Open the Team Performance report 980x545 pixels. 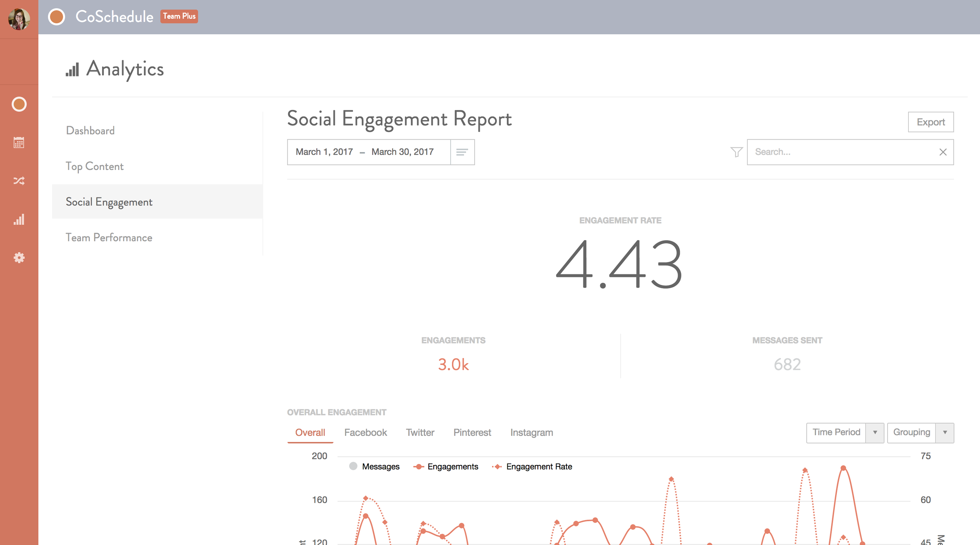(x=109, y=237)
